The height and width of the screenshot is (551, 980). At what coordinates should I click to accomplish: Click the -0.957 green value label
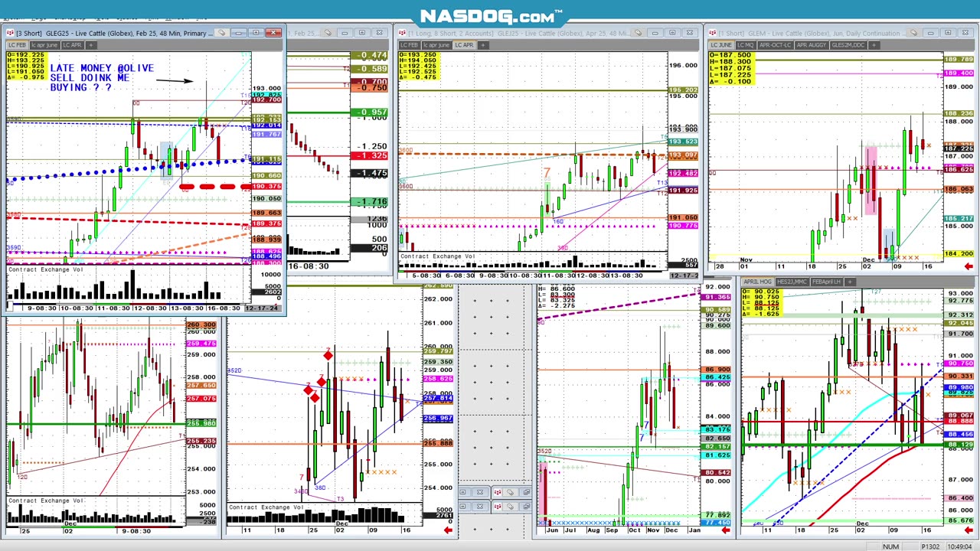tap(370, 112)
